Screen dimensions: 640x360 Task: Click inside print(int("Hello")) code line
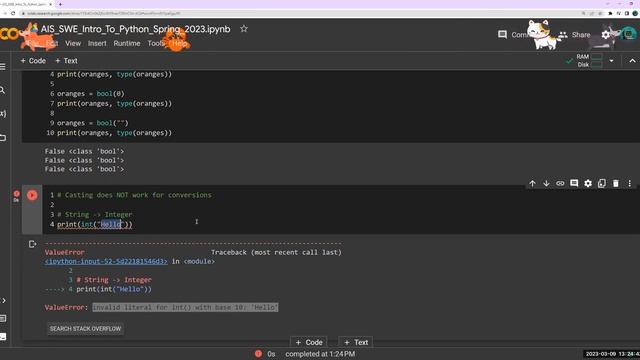95,224
